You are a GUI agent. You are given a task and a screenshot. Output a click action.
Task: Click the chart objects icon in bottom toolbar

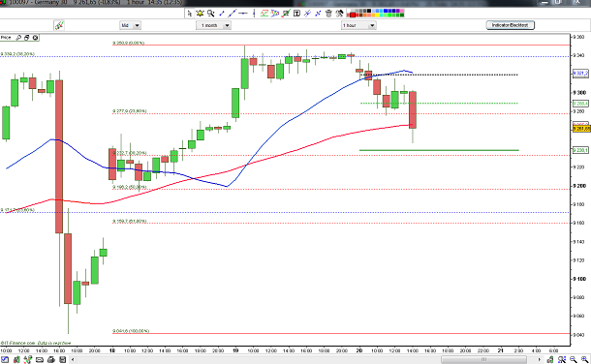click(x=28, y=360)
